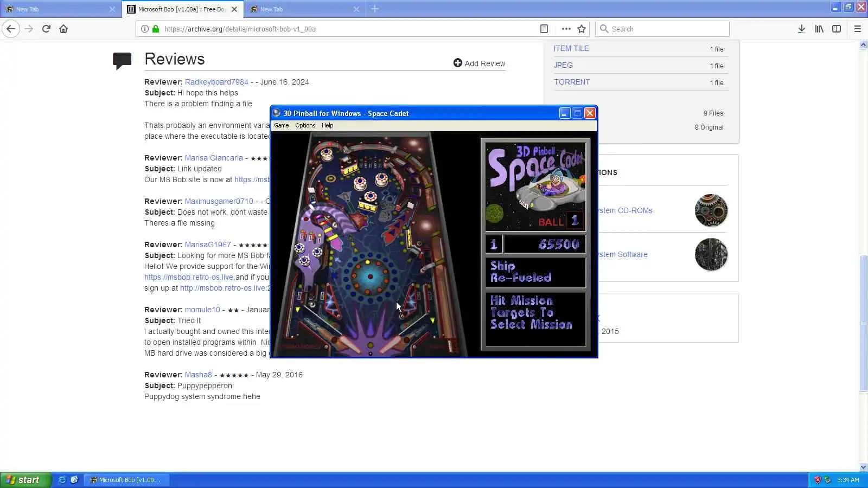Viewport: 868px width, 488px height.
Task: Click the green padlock in the address bar
Action: point(156,29)
